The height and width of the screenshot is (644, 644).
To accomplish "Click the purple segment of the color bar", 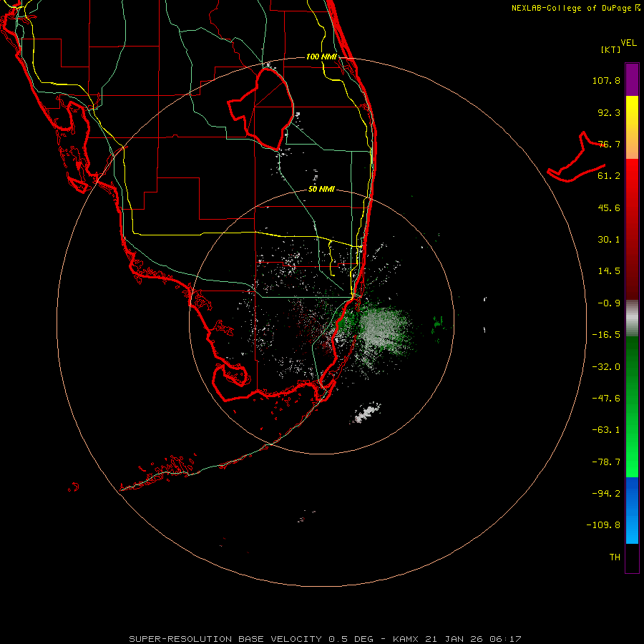I will click(x=632, y=79).
